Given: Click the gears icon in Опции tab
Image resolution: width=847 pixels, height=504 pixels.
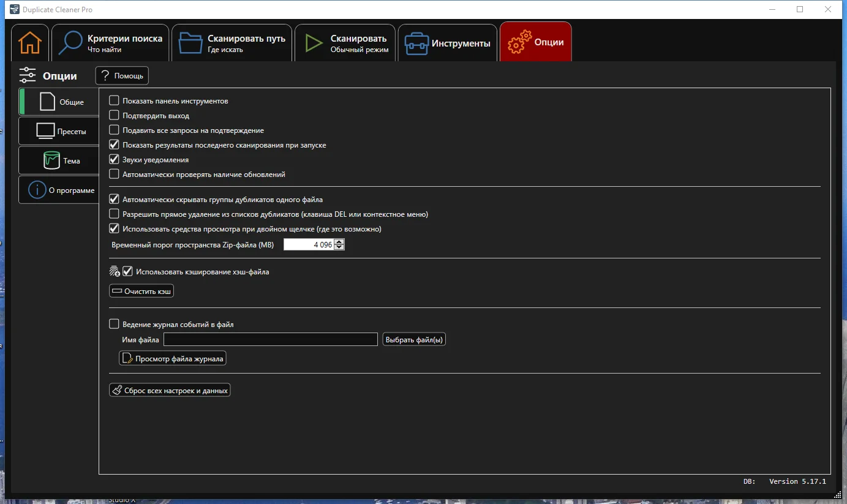Looking at the screenshot, I should click(x=519, y=43).
